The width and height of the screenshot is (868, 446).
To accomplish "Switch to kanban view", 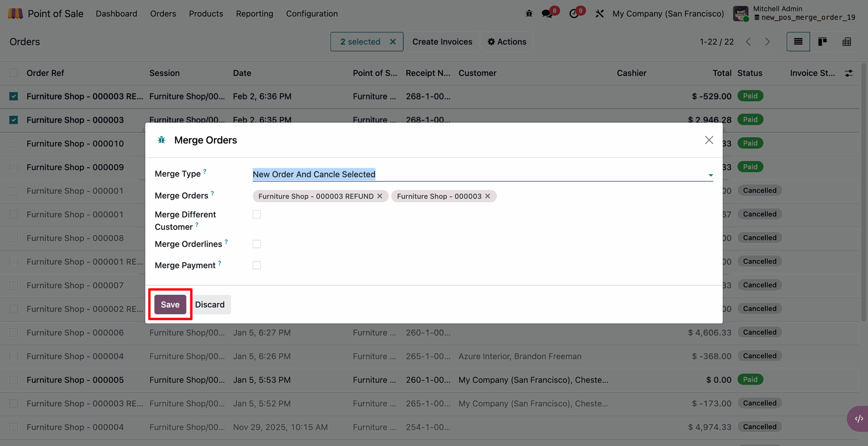I will (822, 42).
